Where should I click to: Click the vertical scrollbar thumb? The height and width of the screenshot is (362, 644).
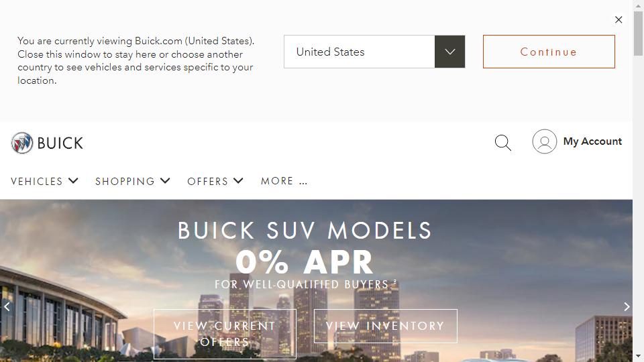[x=638, y=34]
